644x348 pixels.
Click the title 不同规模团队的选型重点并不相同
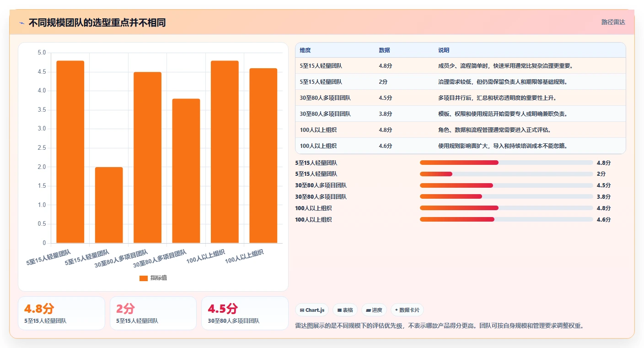click(x=97, y=23)
